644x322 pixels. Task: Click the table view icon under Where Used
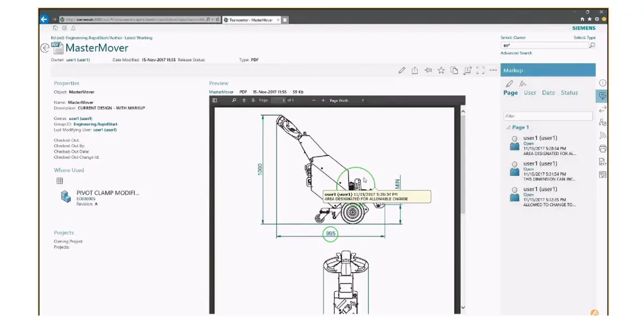(x=60, y=181)
